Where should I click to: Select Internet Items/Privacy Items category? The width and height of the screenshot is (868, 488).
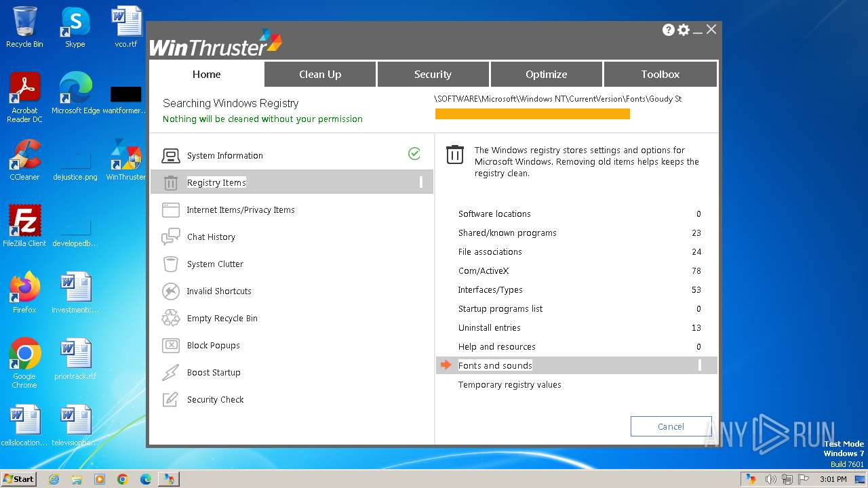tap(292, 210)
